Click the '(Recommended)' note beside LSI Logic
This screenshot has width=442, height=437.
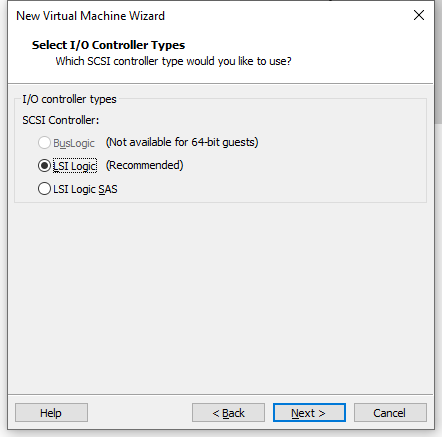click(x=145, y=165)
